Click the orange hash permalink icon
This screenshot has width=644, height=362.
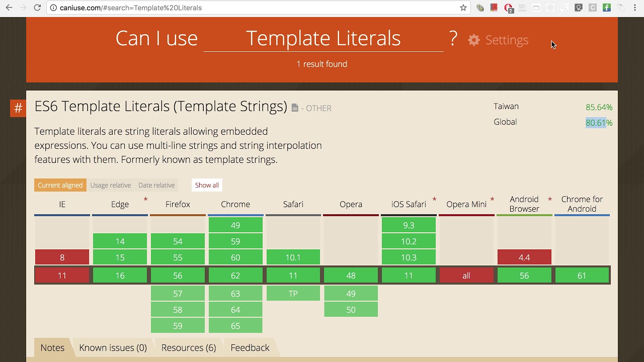point(18,108)
